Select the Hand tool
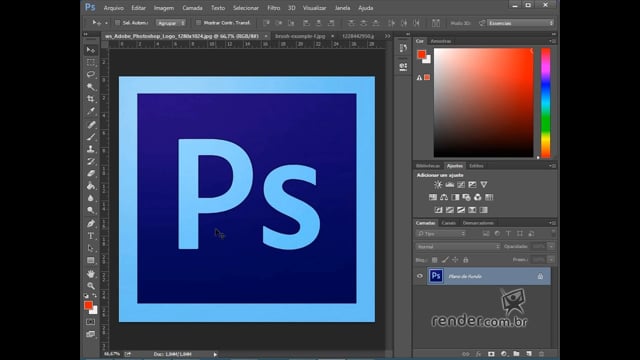Viewport: 640px width, 360px height. click(x=91, y=273)
